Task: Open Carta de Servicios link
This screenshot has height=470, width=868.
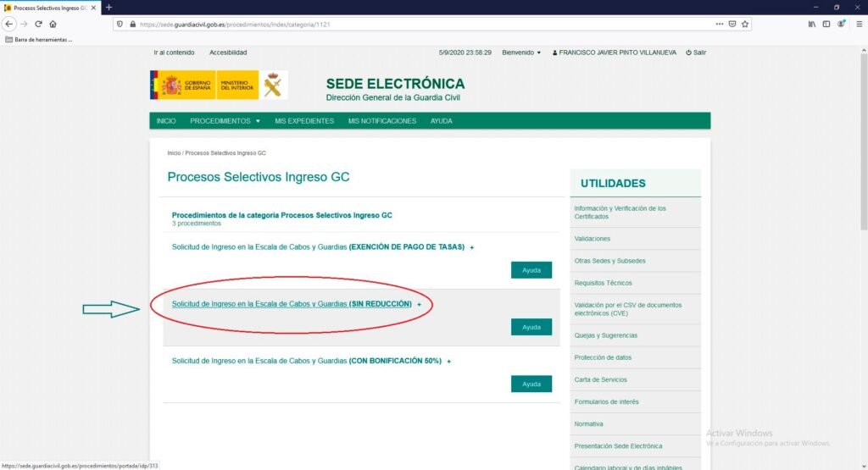Action: point(601,380)
